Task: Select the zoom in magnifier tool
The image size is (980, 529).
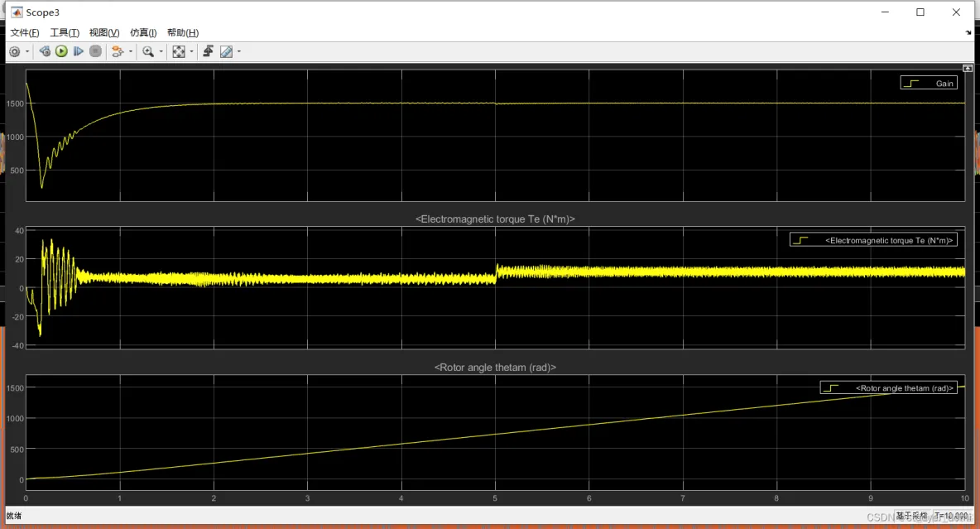Action: (148, 52)
